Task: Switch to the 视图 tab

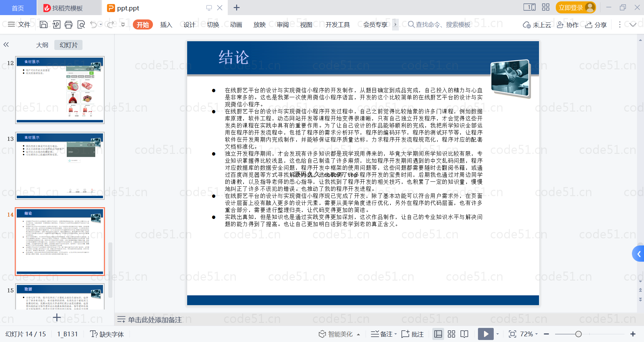Action: 306,24
